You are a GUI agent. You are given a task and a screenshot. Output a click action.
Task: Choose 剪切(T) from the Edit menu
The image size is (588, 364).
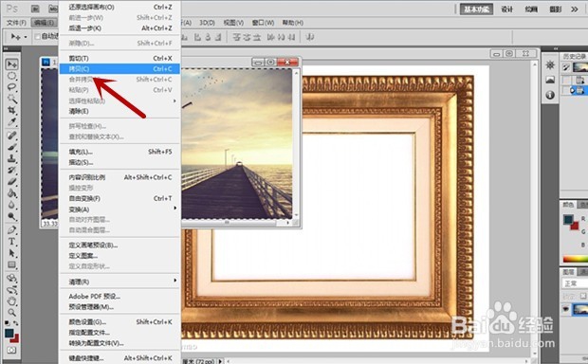[120, 59]
